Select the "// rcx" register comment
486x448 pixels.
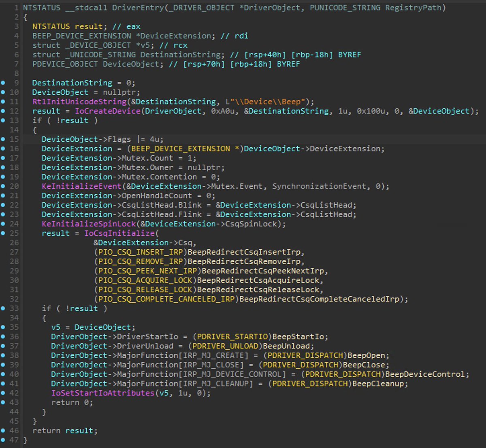pos(173,45)
